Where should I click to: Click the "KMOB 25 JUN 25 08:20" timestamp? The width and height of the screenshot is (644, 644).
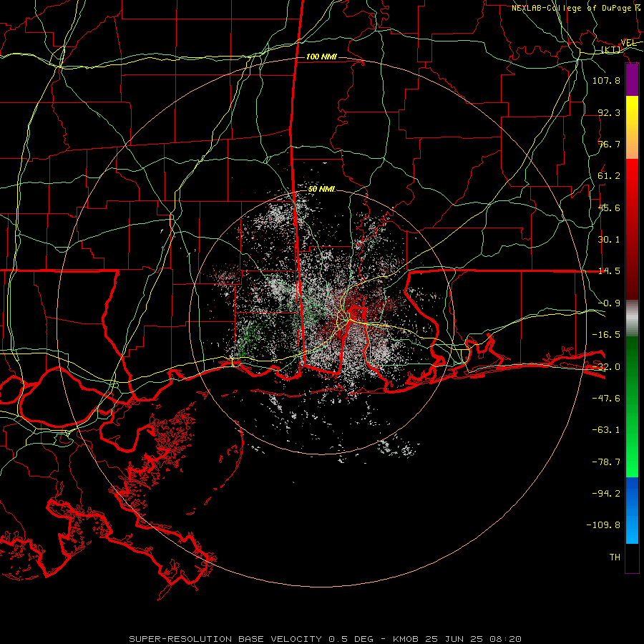(x=457, y=639)
